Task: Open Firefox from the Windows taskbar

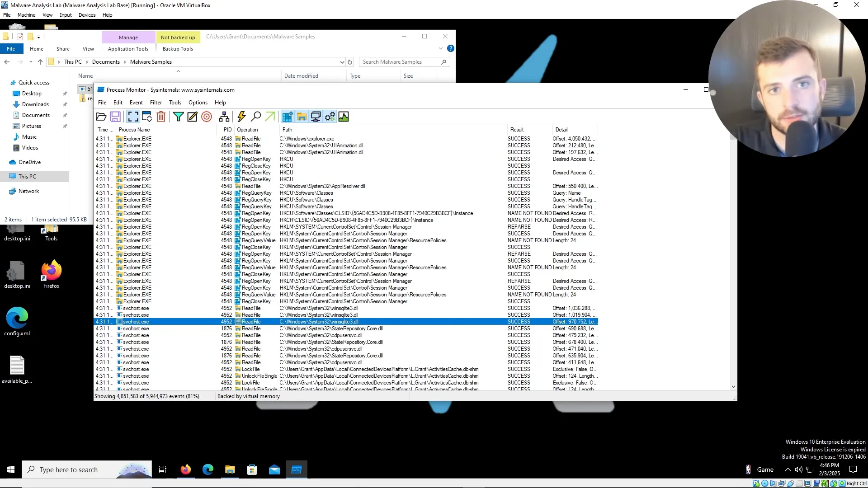Action: point(185,470)
